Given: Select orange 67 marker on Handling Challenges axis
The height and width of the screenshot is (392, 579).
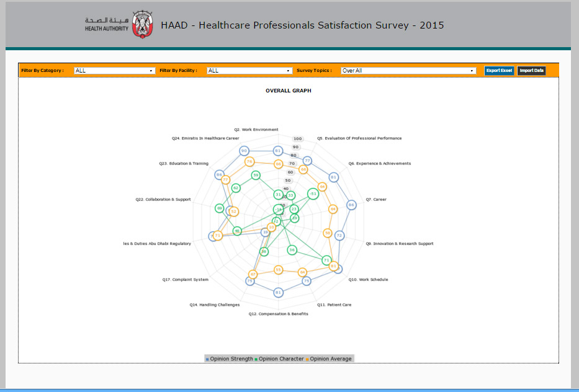Looking at the screenshot, I should pyautogui.click(x=253, y=274).
